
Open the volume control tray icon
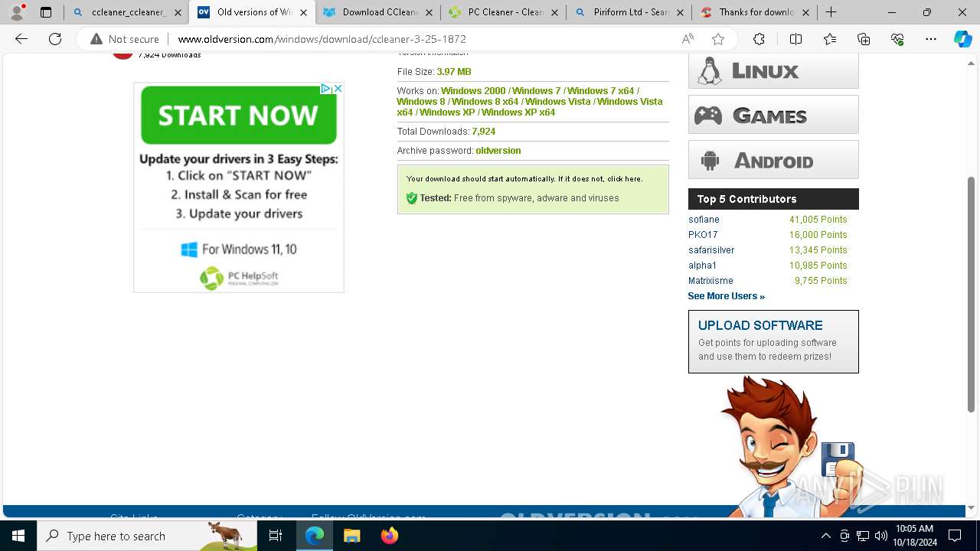click(881, 536)
